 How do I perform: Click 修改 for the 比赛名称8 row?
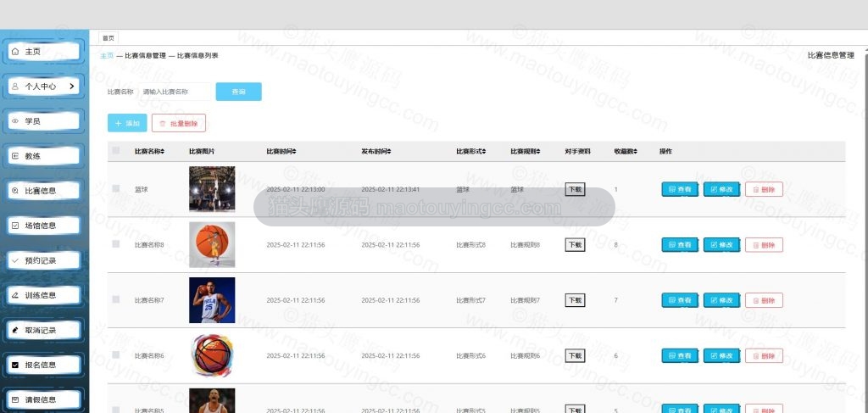(x=722, y=245)
